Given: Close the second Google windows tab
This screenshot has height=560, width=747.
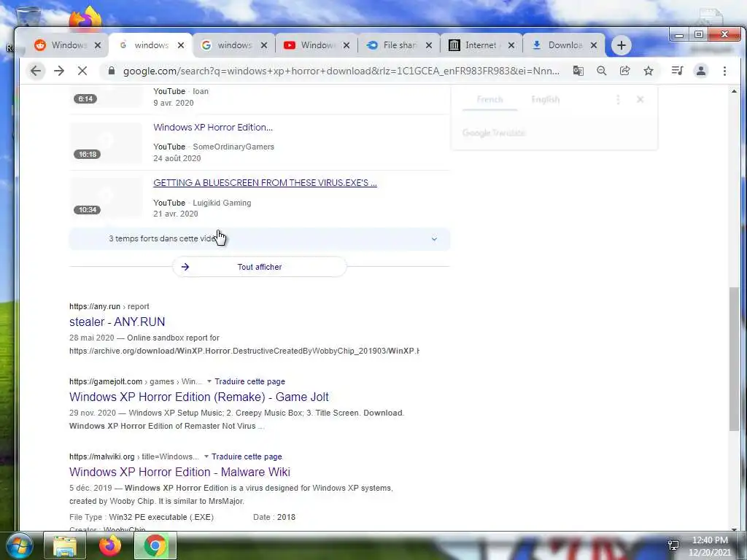Looking at the screenshot, I should tap(264, 45).
